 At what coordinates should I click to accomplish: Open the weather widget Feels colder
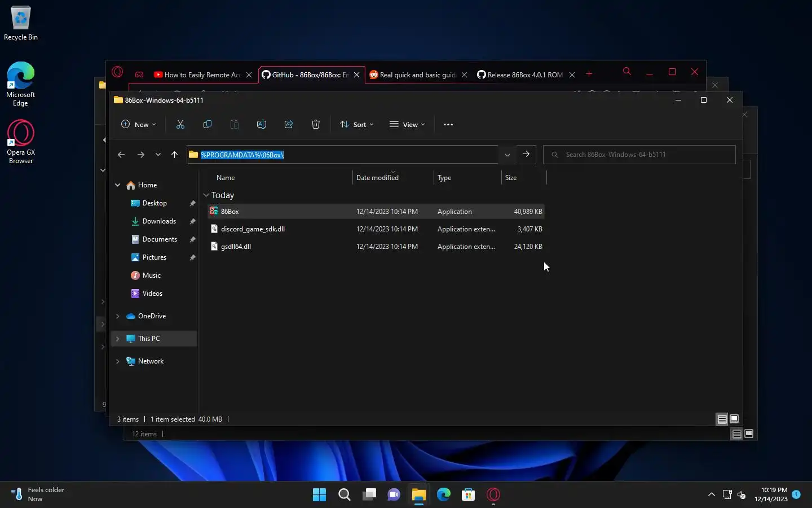pyautogui.click(x=38, y=494)
